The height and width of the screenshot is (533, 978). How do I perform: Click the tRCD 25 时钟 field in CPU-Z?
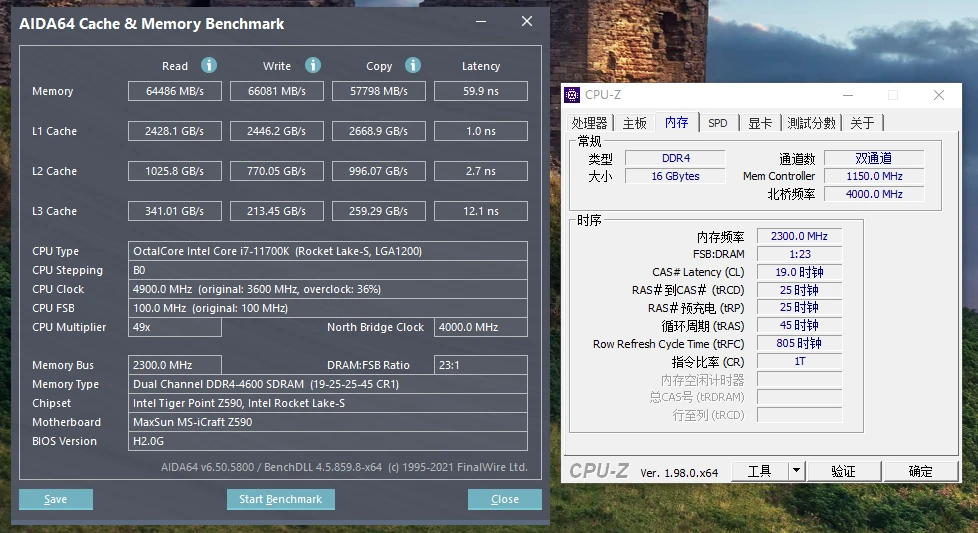click(x=800, y=291)
